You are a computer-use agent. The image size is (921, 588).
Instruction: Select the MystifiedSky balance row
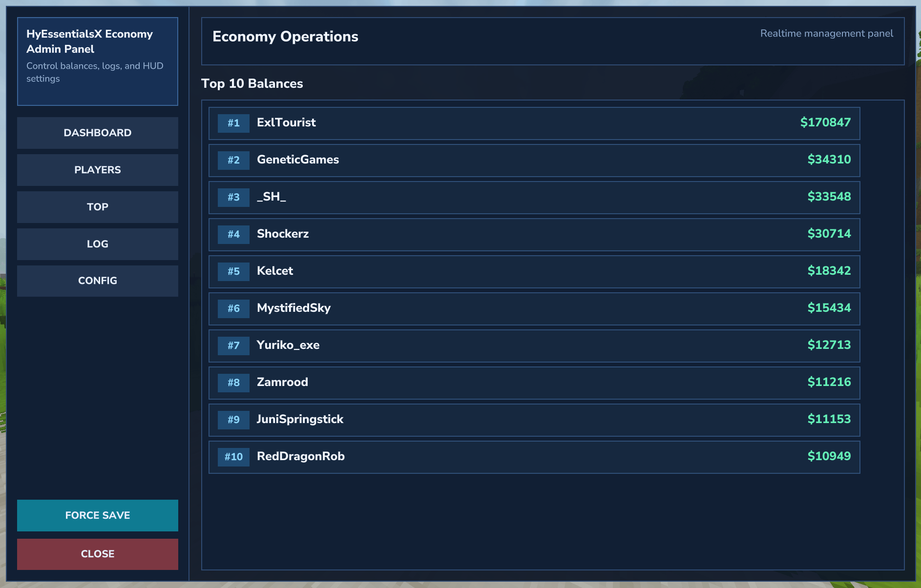tap(534, 308)
